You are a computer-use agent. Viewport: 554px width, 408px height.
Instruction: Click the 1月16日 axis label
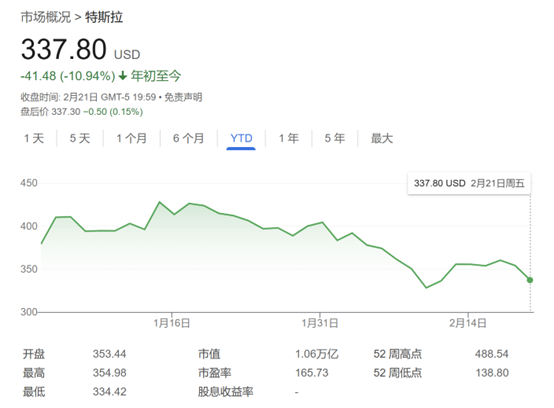(172, 323)
